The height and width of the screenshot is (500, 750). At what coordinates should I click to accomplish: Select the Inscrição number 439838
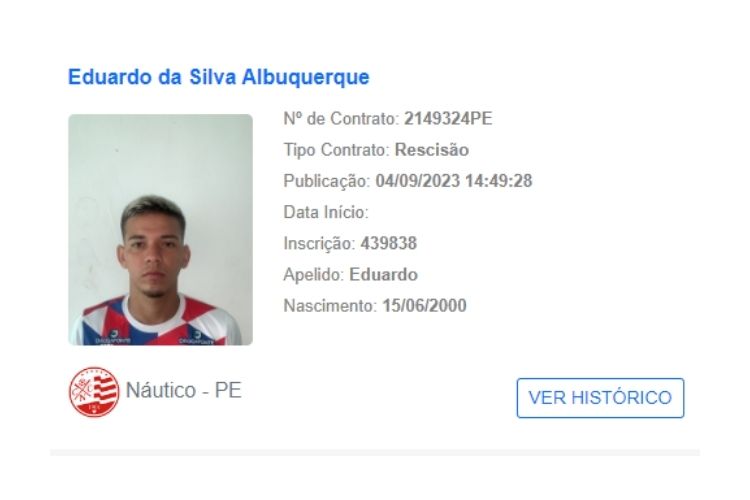(x=388, y=243)
